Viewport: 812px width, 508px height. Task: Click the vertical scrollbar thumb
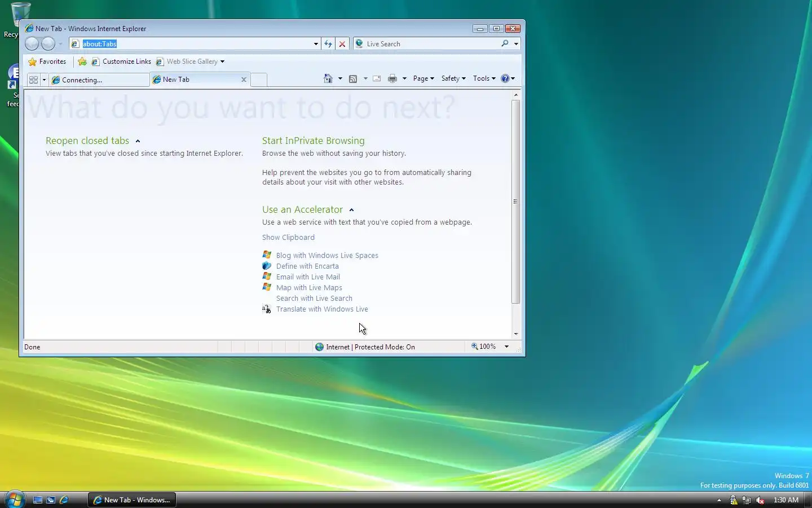(x=515, y=202)
